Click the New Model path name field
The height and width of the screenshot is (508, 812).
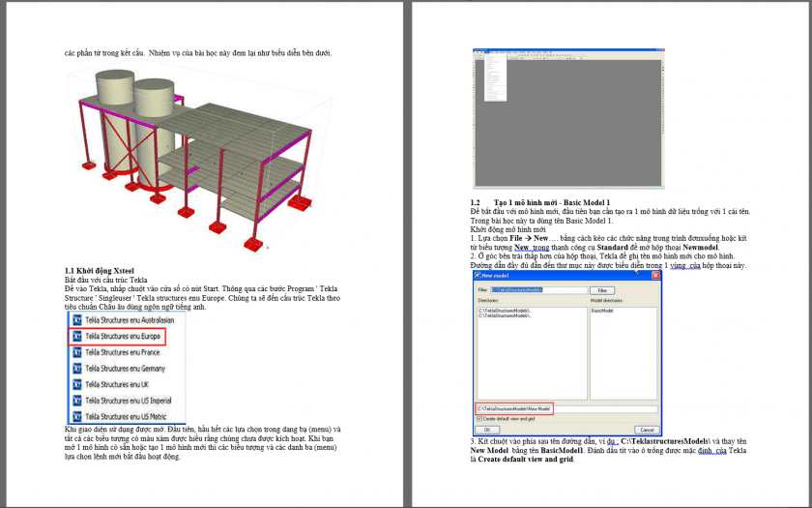click(567, 409)
